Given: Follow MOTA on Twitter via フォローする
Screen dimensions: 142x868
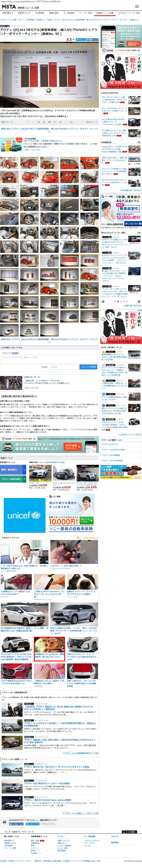Looking at the screenshot, I should [x=32, y=824].
